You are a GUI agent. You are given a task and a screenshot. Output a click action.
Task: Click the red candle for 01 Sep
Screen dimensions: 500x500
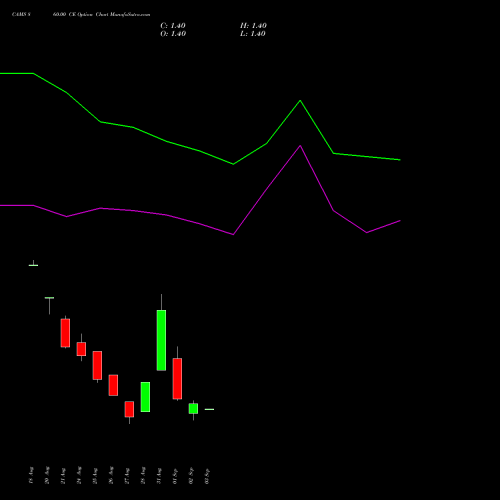point(177,378)
